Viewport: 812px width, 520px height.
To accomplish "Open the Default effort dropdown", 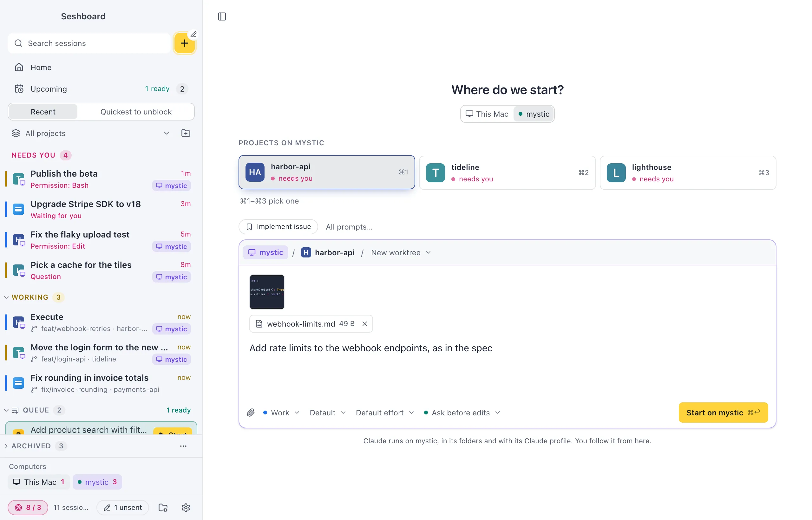I will coord(385,412).
